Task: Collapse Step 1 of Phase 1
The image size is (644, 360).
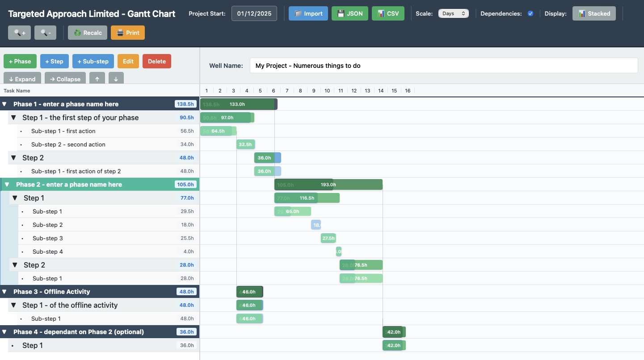Action: point(13,117)
